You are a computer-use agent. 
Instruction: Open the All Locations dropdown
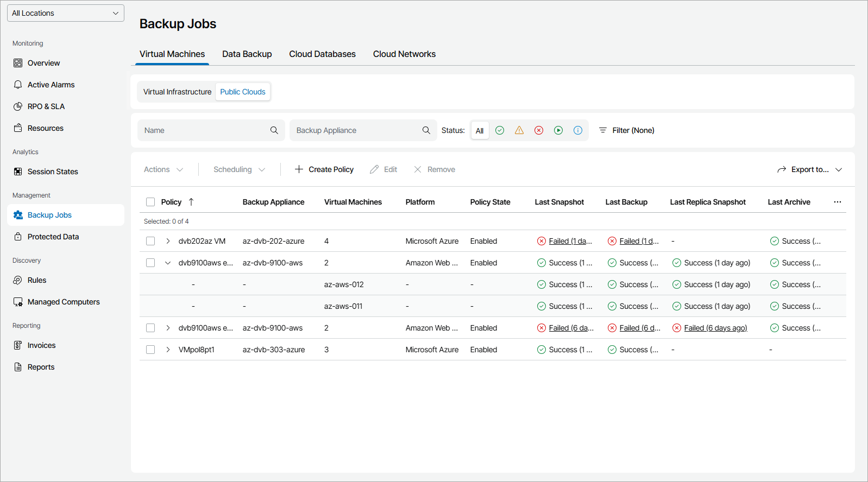(66, 13)
